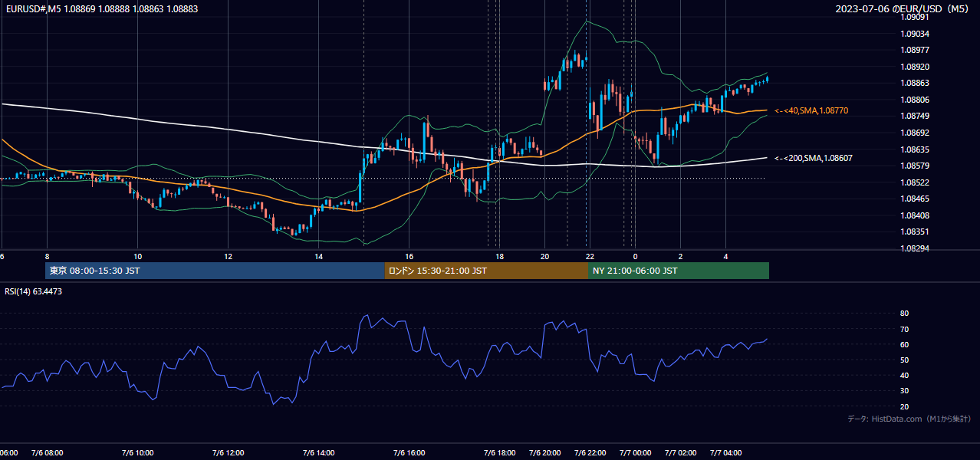Click the HistData.com data credit text

pos(909,419)
